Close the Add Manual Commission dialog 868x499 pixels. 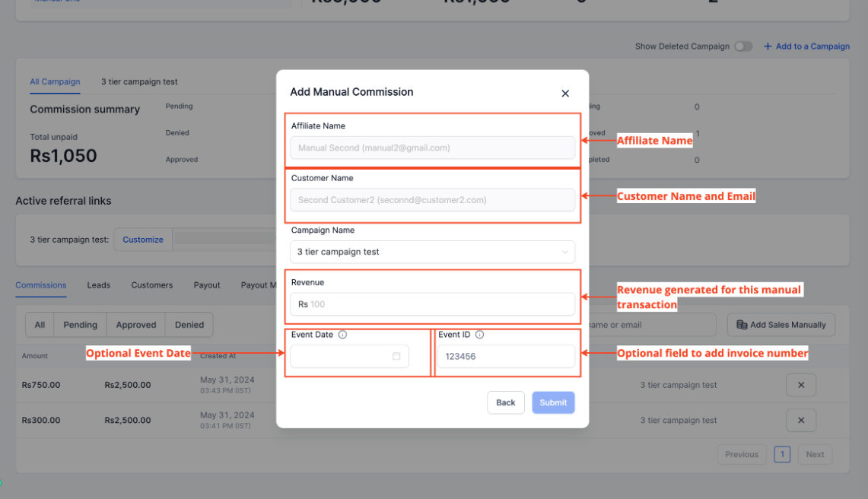pos(565,94)
